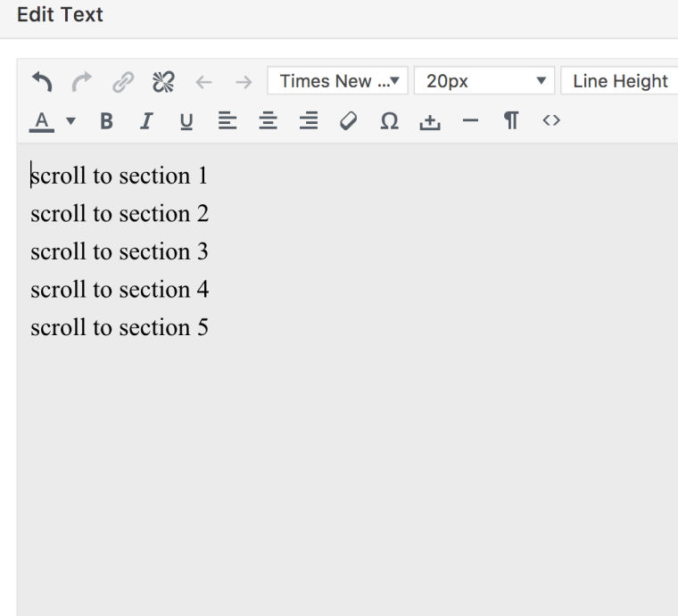Apply text color using the A swatch
The width and height of the screenshot is (678, 616).
coord(42,121)
